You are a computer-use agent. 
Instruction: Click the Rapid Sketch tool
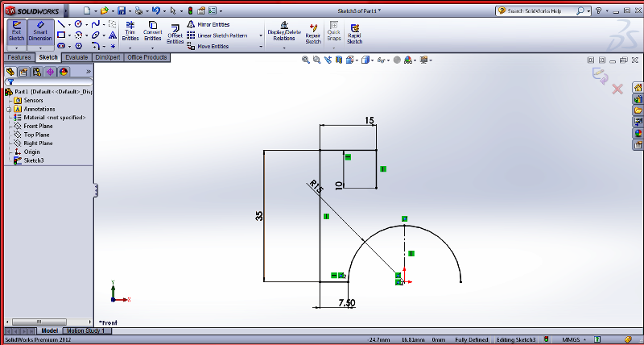coord(354,34)
